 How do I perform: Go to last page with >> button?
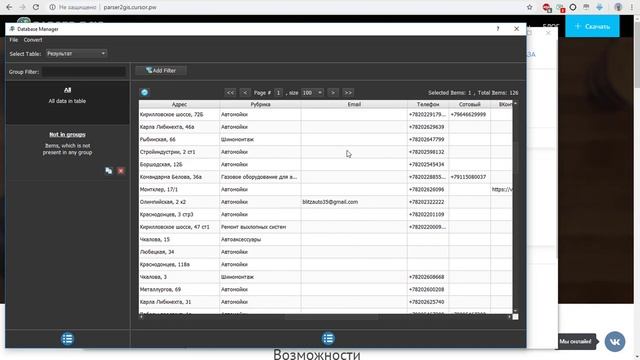348,93
